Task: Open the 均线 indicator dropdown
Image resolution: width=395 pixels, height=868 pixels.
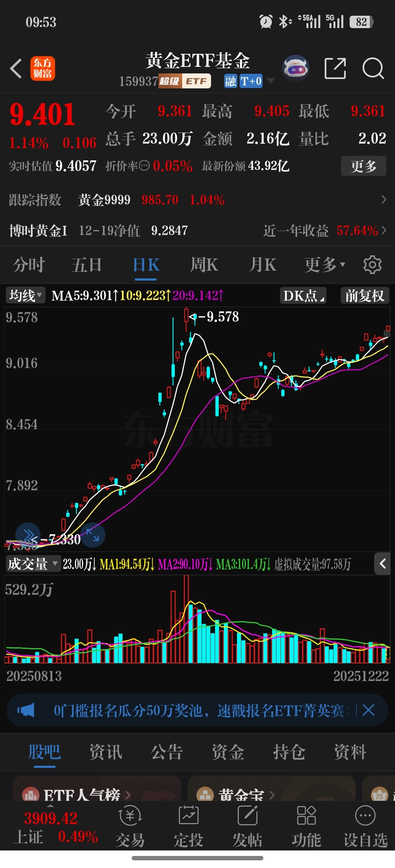Action: pyautogui.click(x=26, y=295)
